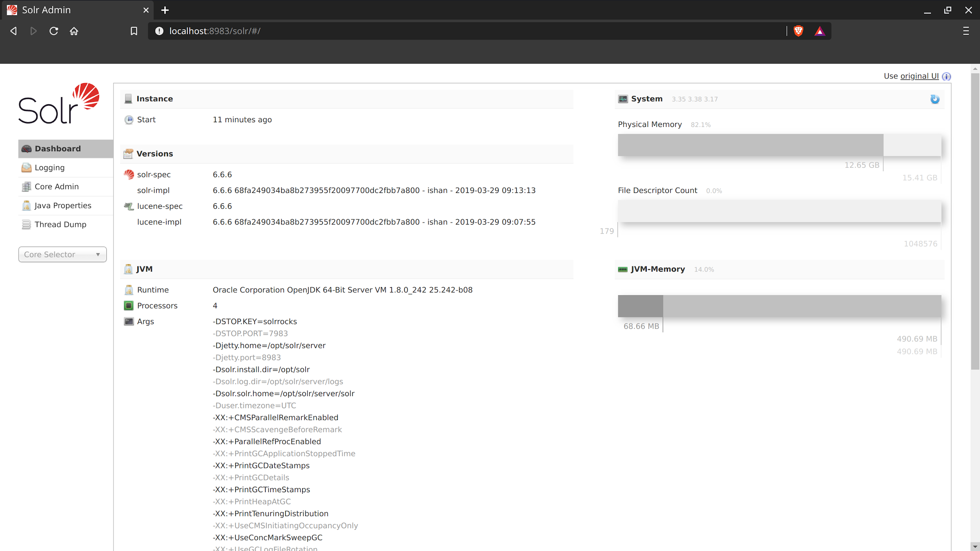
Task: Open Thread Dump page
Action: click(x=60, y=225)
